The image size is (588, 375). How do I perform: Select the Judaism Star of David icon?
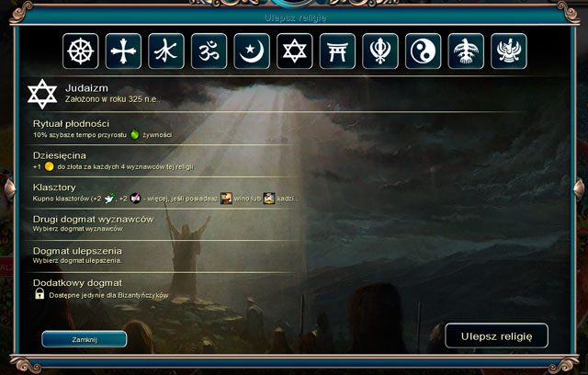[x=294, y=51]
